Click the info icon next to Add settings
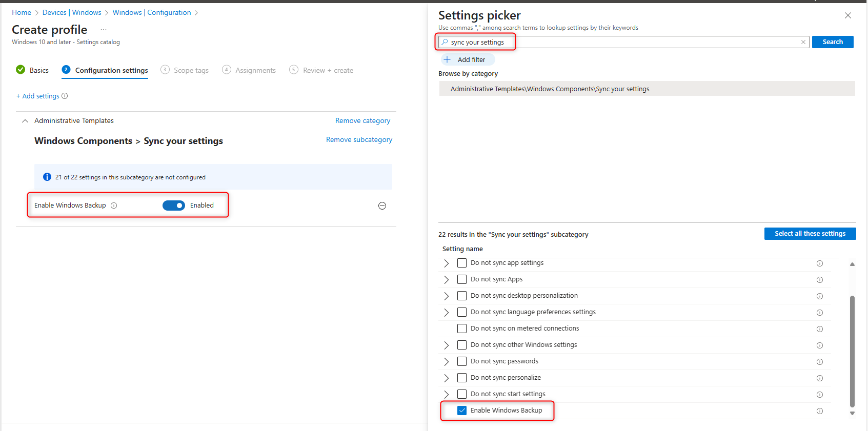This screenshot has width=868, height=431. (65, 96)
